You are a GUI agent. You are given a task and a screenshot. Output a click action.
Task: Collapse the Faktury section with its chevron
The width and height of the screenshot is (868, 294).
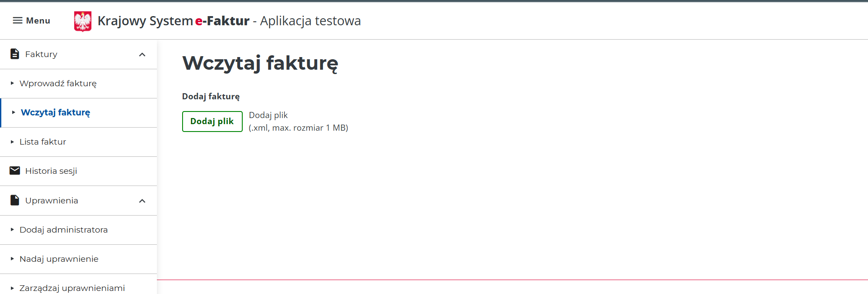[x=142, y=54]
